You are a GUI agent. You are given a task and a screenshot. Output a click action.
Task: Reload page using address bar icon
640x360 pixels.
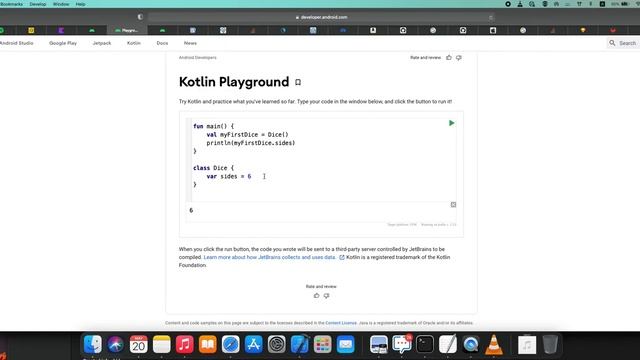[x=491, y=18]
